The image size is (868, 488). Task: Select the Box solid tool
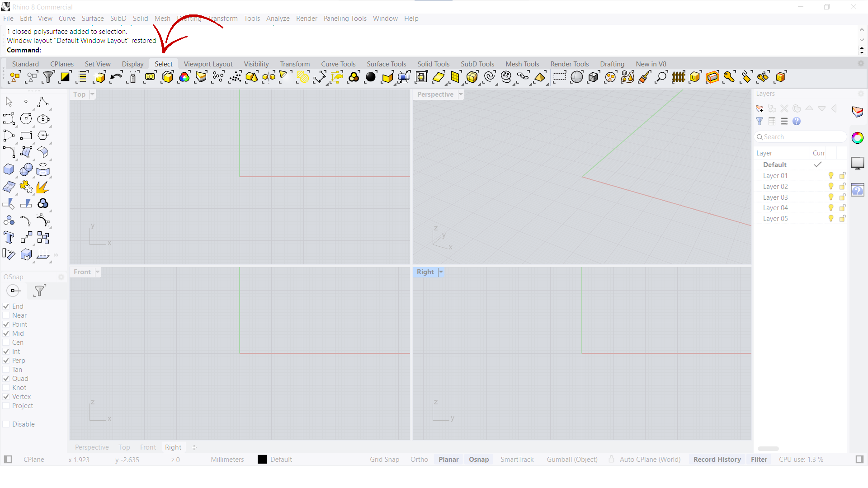[9, 169]
